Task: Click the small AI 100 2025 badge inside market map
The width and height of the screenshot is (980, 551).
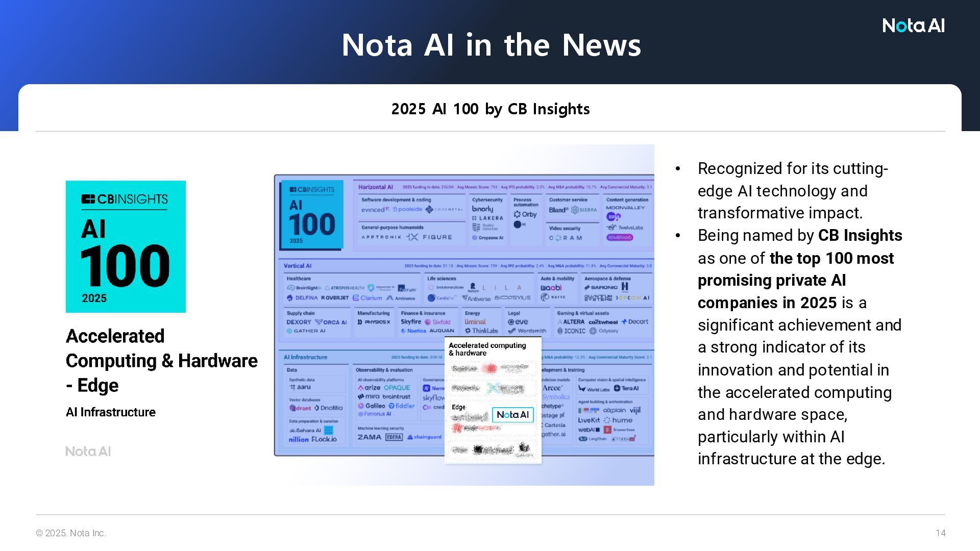Action: [x=311, y=215]
